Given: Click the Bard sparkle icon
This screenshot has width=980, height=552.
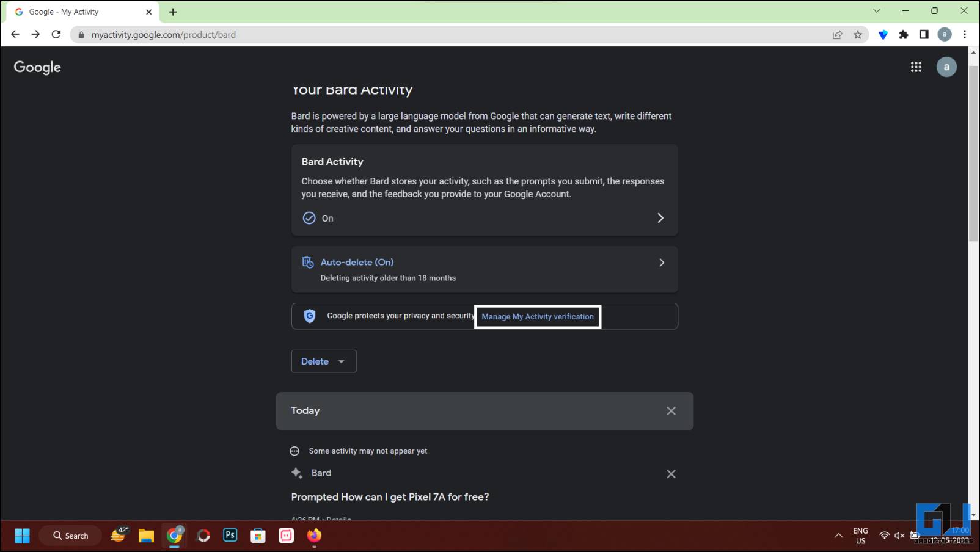Looking at the screenshot, I should pos(297,473).
